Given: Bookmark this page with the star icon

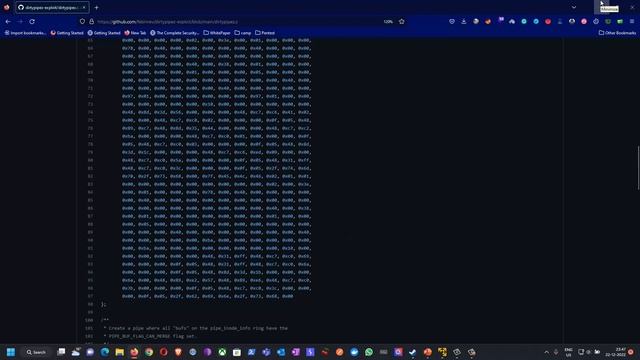Looking at the screenshot, I should 402,21.
